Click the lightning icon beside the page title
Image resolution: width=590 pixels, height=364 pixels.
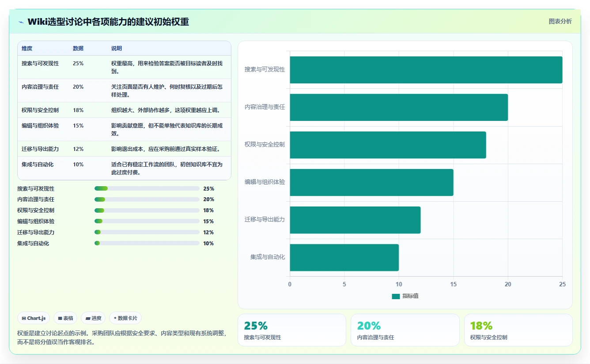pos(21,22)
